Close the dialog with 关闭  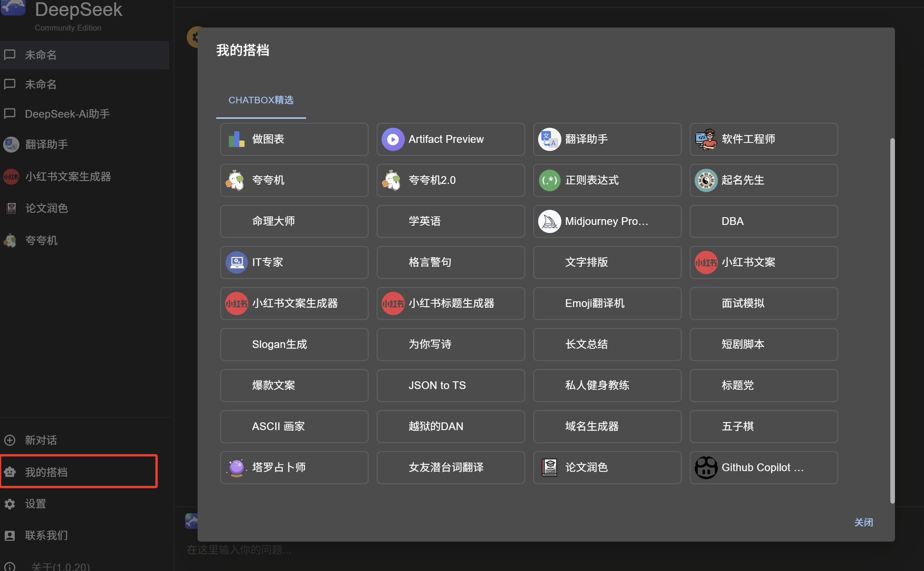[x=864, y=522]
